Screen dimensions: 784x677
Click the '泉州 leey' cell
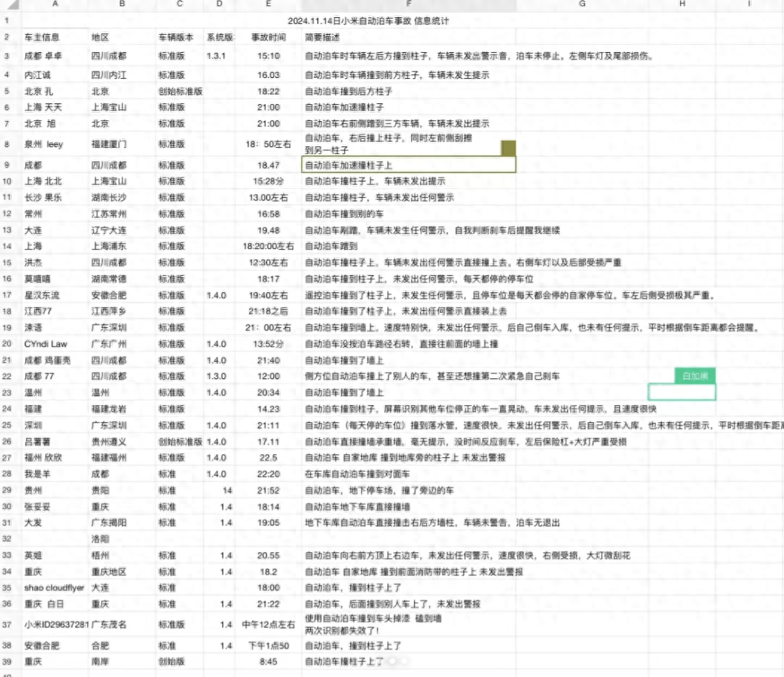click(x=44, y=144)
